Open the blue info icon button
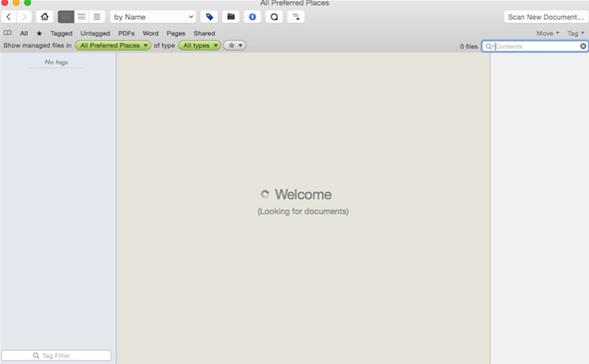 [x=253, y=17]
